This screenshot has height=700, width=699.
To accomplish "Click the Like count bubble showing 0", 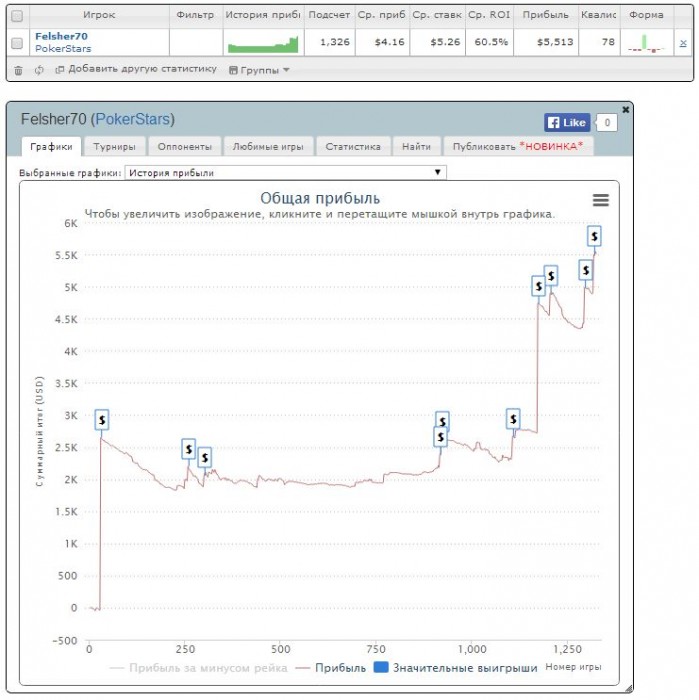I will pos(607,122).
